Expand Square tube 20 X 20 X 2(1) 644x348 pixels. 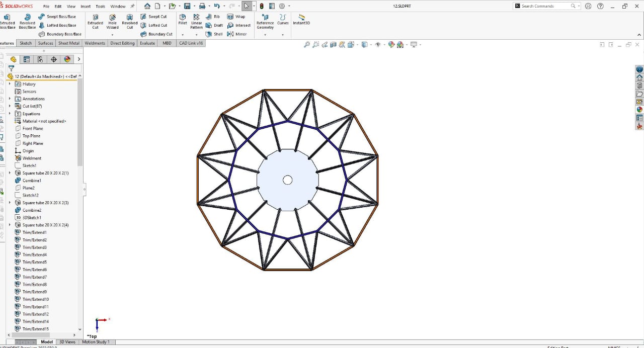pos(10,173)
